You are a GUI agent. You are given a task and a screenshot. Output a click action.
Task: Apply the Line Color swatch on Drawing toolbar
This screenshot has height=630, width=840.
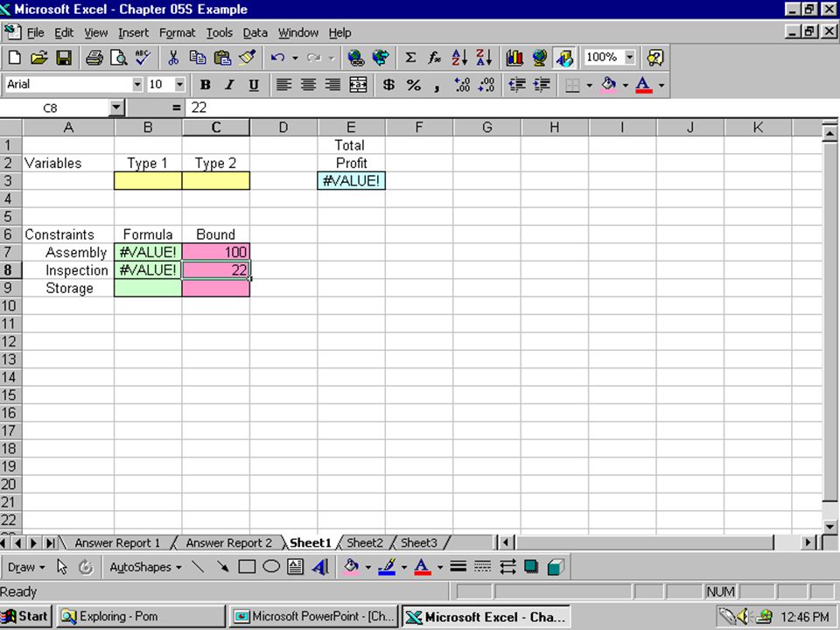coord(388,567)
